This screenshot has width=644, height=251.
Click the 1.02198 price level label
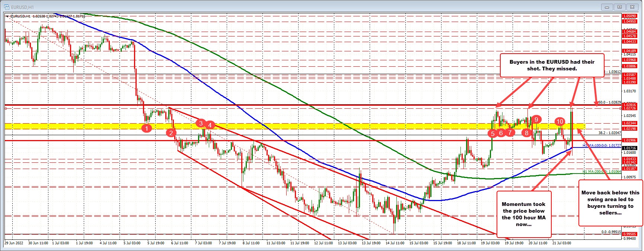coord(629,129)
